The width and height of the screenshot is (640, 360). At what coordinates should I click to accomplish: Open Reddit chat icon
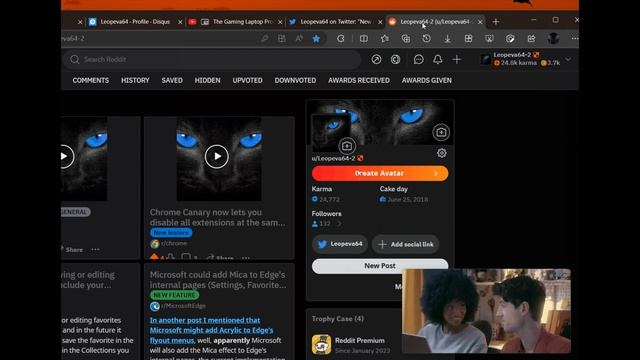(x=418, y=60)
